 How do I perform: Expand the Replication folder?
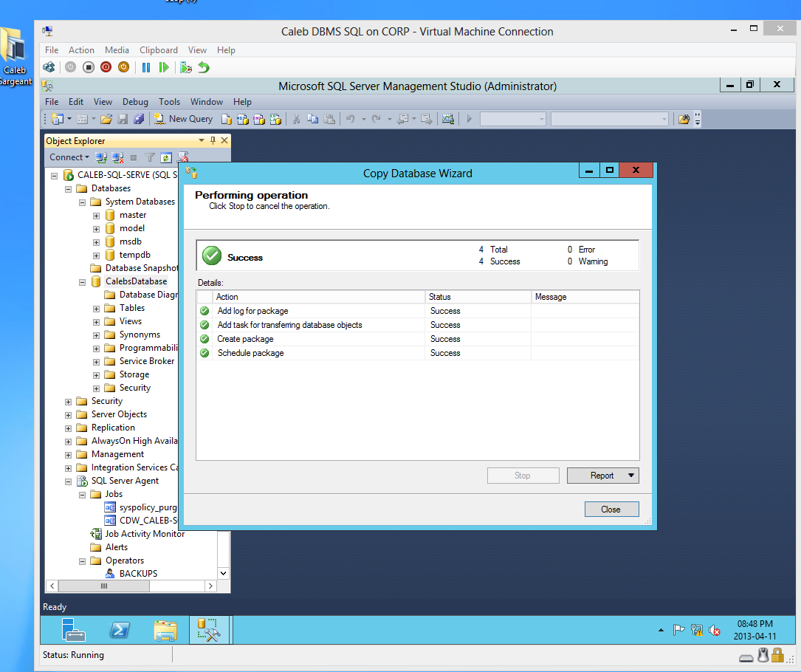69,428
